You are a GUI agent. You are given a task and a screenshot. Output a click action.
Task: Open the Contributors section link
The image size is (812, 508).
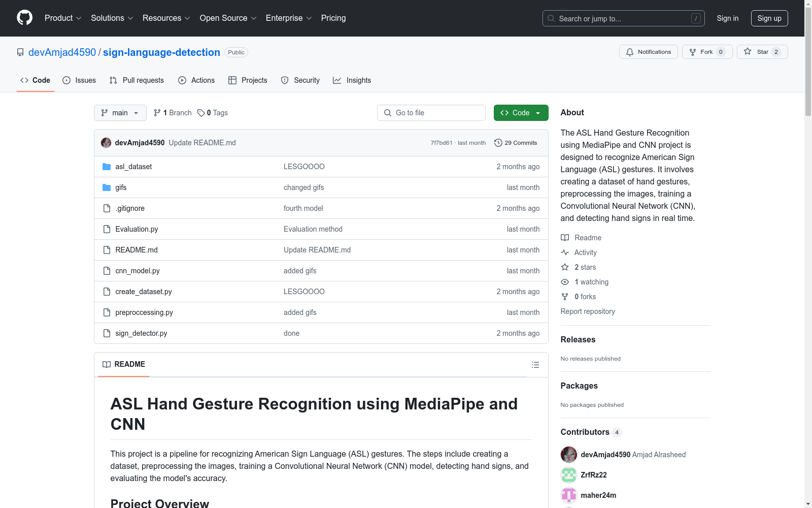(x=591, y=432)
